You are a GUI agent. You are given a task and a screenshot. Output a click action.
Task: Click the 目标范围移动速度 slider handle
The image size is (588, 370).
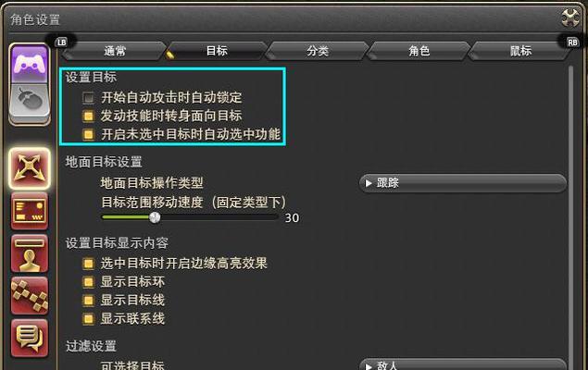[155, 217]
